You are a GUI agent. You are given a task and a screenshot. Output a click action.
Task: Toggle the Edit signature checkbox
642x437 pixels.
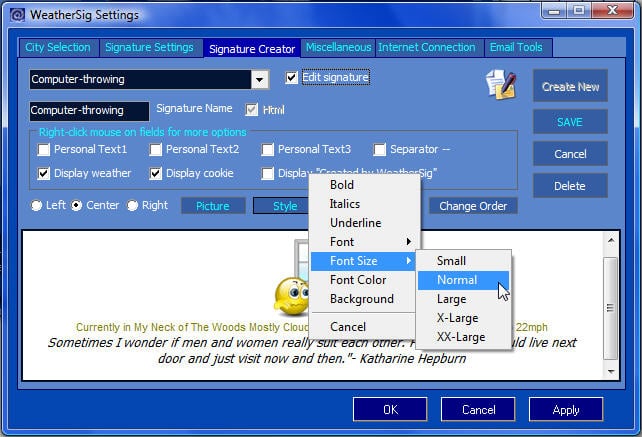[x=292, y=78]
